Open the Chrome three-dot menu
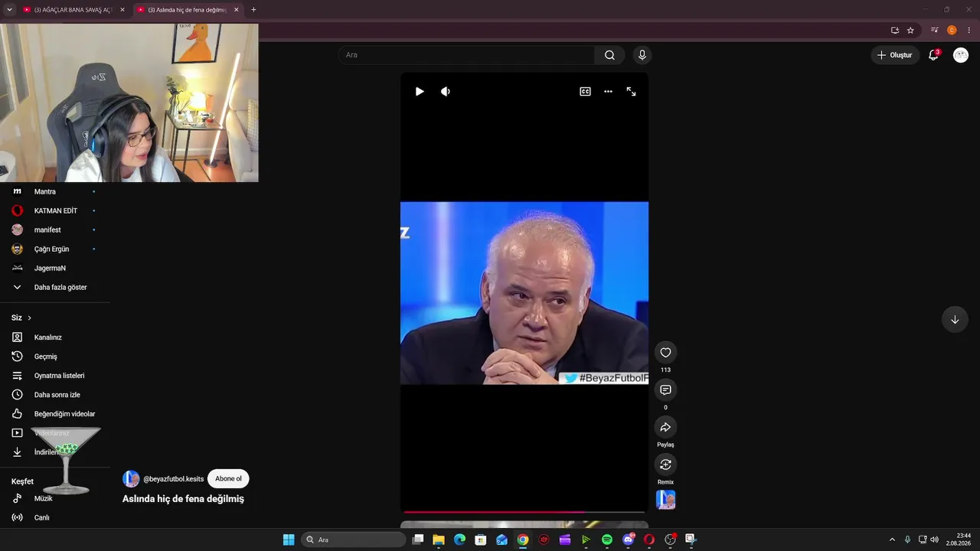The width and height of the screenshot is (980, 551). (969, 31)
